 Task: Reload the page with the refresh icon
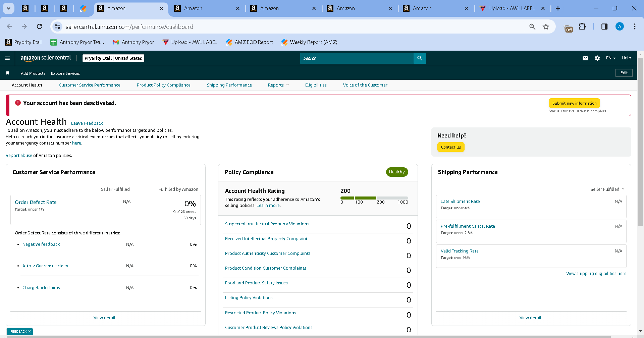(x=40, y=26)
